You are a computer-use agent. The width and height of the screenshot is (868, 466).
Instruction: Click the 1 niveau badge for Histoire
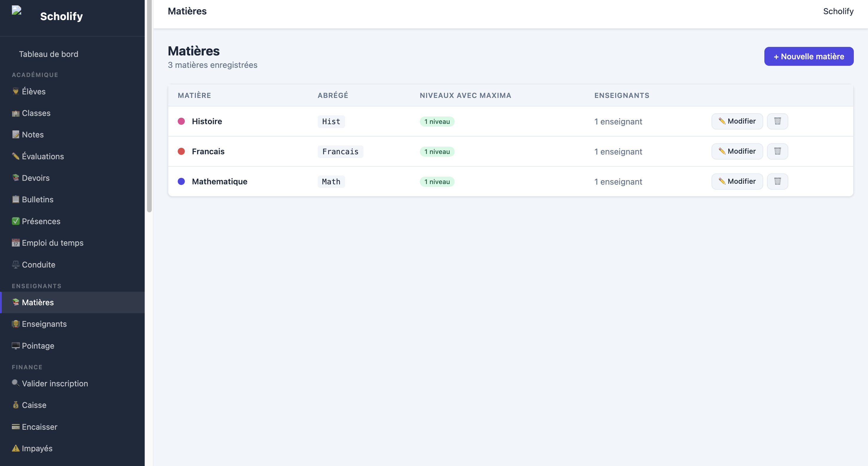437,122
